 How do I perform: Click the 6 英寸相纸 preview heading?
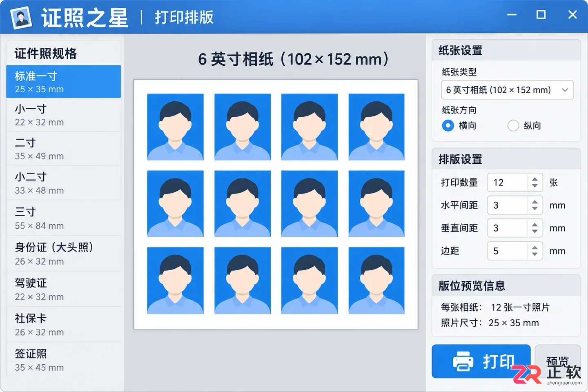(x=294, y=59)
